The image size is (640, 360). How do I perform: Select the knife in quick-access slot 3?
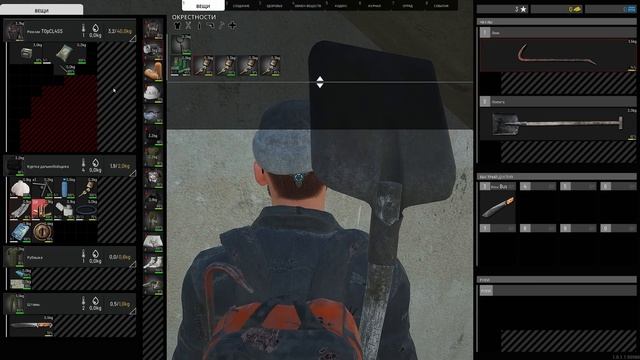pyautogui.click(x=498, y=207)
